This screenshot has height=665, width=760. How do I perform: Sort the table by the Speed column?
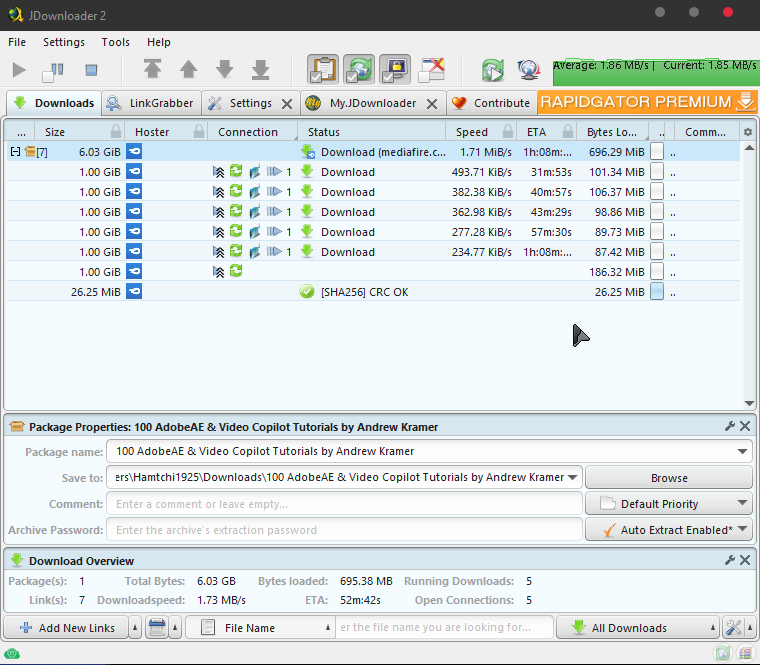click(x=472, y=132)
